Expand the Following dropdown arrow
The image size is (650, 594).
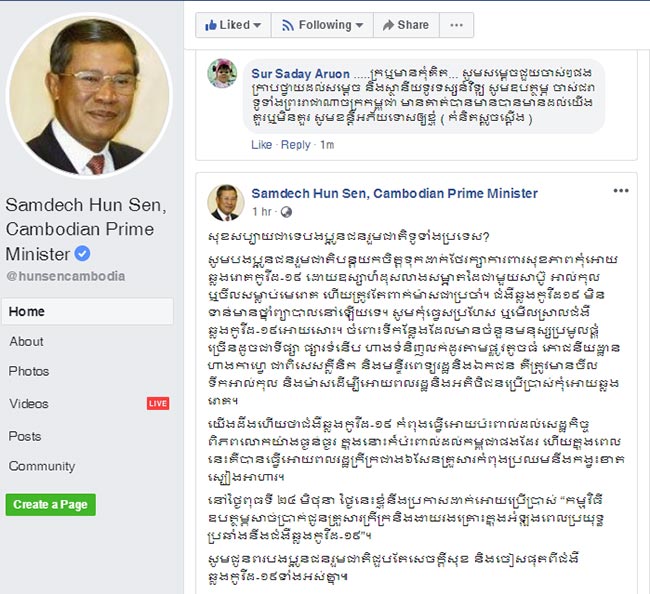pyautogui.click(x=359, y=25)
